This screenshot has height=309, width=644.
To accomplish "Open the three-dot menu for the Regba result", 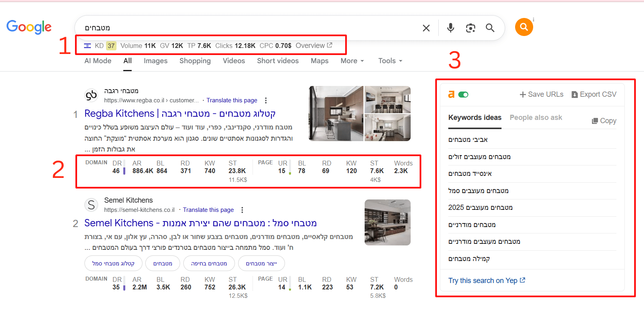I will coord(266,100).
